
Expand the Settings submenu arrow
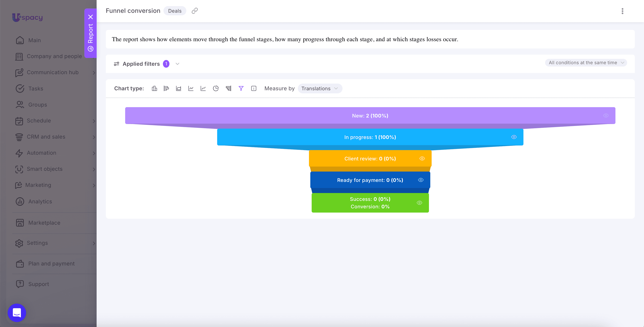94,243
